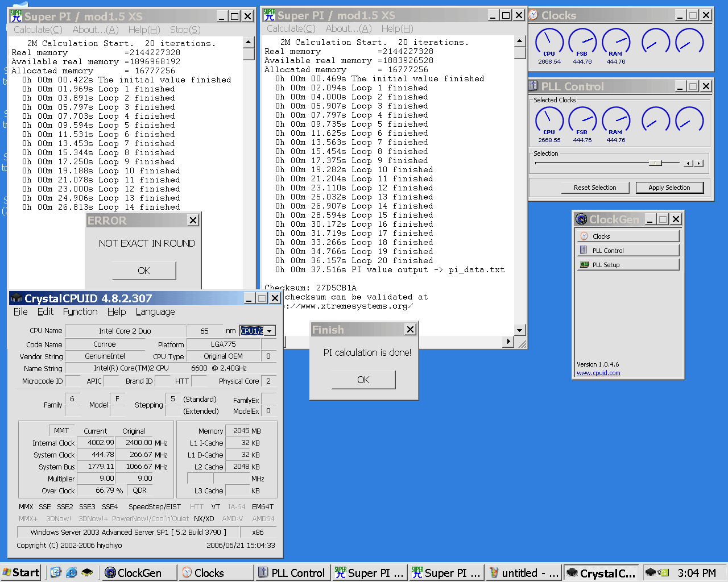
Task: Click the CPU Name field Intel Core 2 Duo
Action: 125,331
